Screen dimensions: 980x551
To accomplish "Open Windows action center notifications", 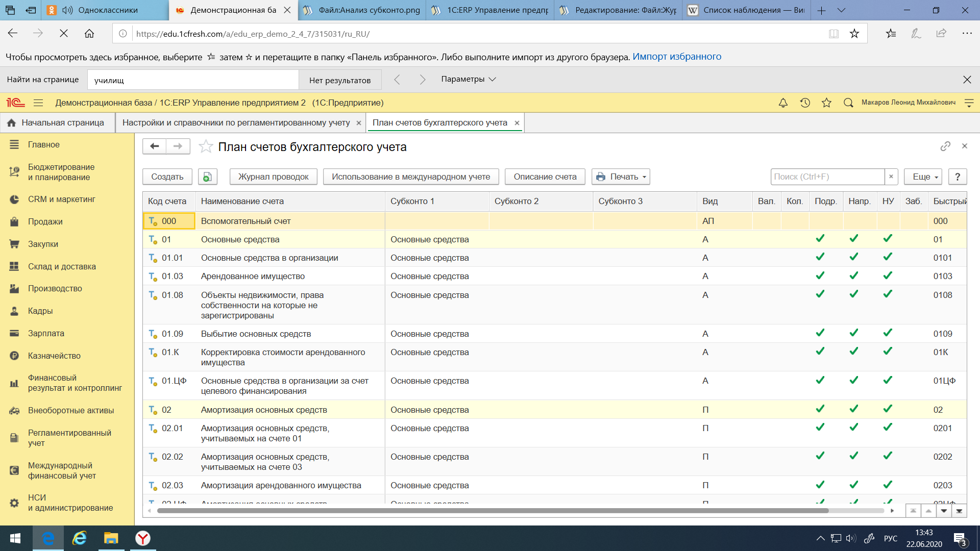I will 960,539.
